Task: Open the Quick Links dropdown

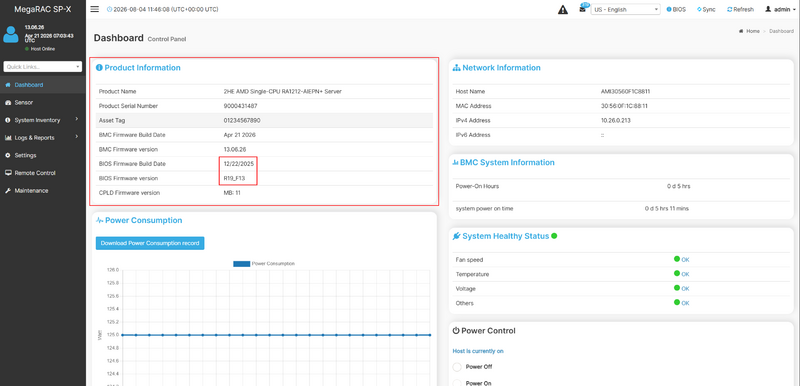Action: click(x=43, y=67)
